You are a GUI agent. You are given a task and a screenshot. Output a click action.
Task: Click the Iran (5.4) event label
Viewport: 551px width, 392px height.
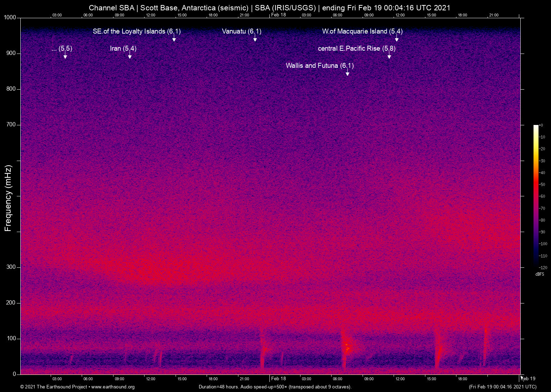pyautogui.click(x=123, y=49)
